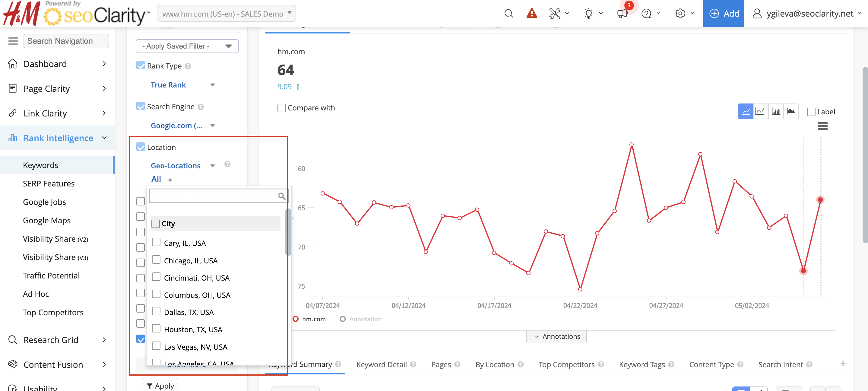
Task: Select the area chart view
Action: (x=791, y=112)
